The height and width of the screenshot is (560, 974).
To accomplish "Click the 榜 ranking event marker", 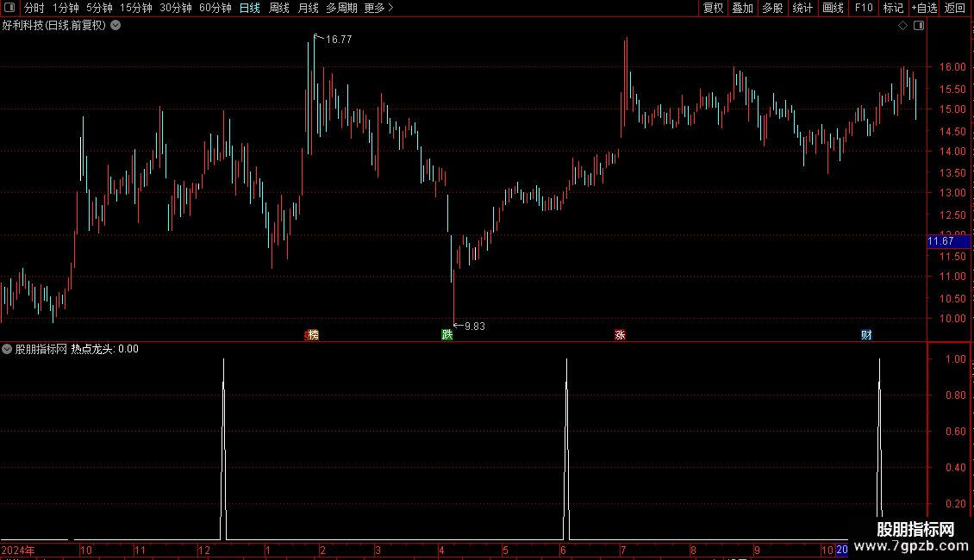I will point(312,334).
